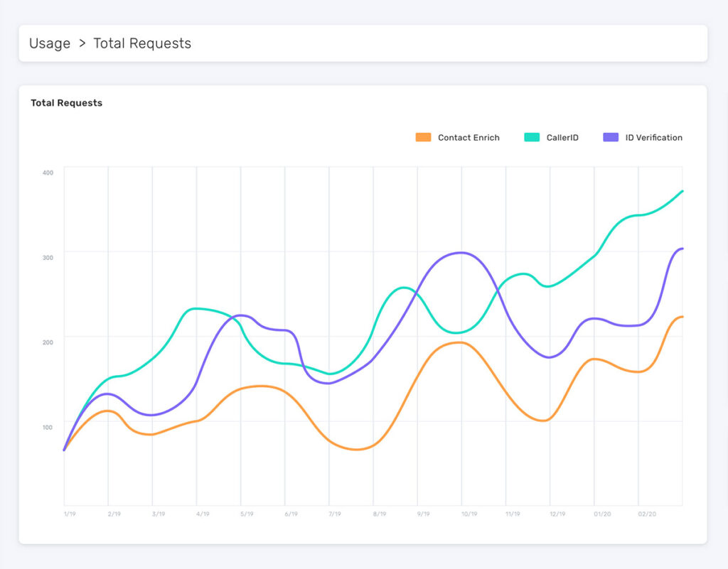The height and width of the screenshot is (569, 728).
Task: Click Total Requests in the breadcrumb
Action: [x=142, y=43]
